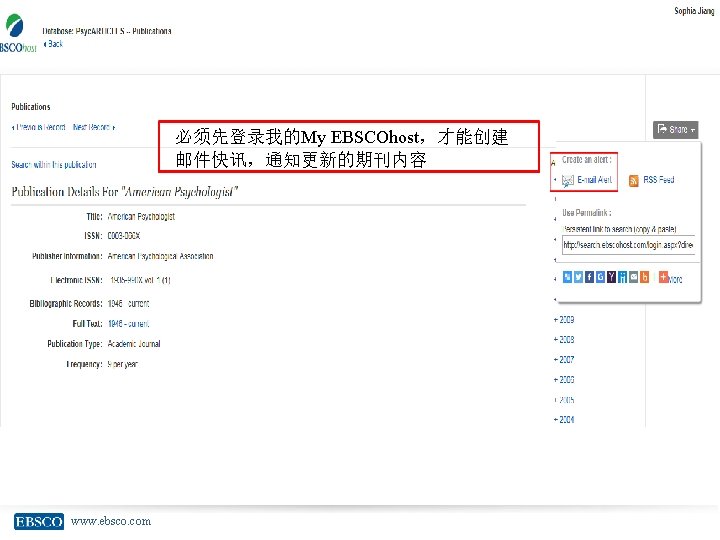This screenshot has height=540, width=720.
Task: Open Full Text 1946 - current link
Action: [x=129, y=324]
